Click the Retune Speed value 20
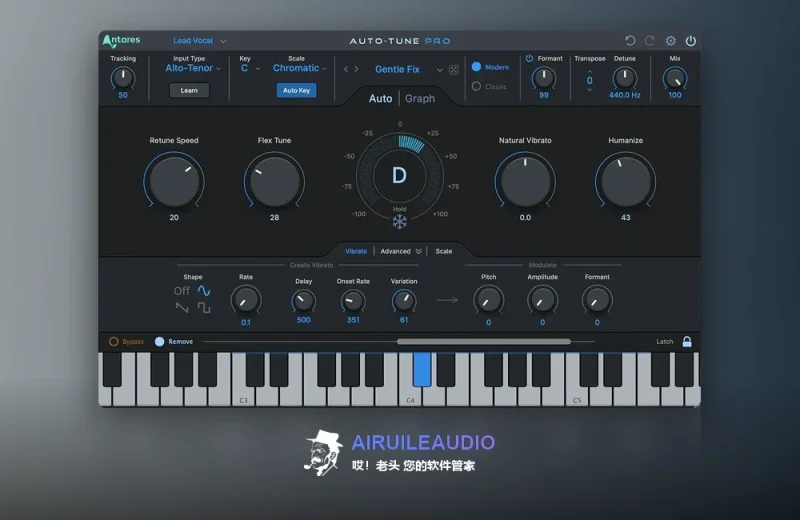This screenshot has width=800, height=520. [174, 217]
